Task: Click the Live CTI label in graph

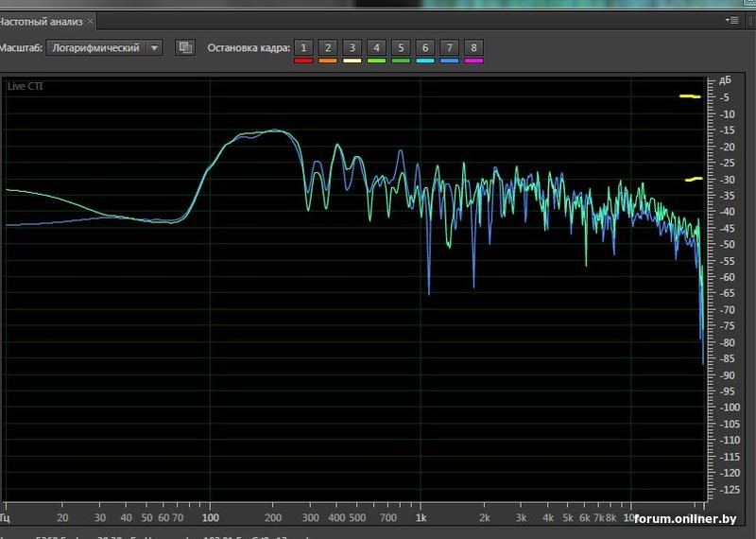Action: pos(26,86)
